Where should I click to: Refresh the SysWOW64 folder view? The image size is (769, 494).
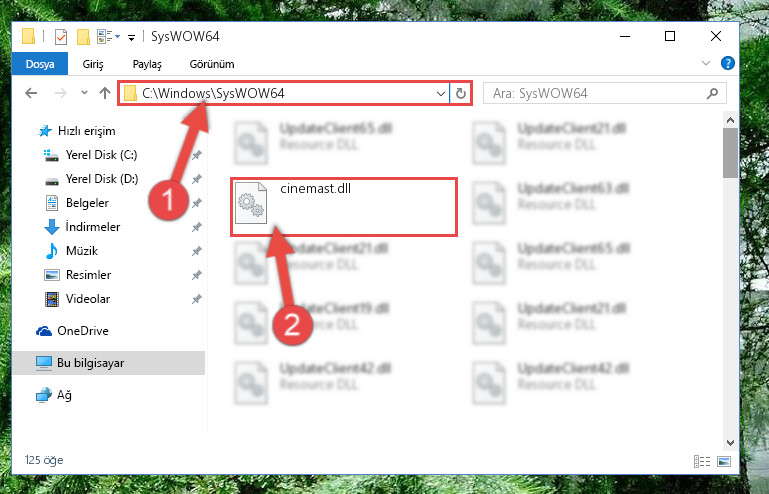461,93
